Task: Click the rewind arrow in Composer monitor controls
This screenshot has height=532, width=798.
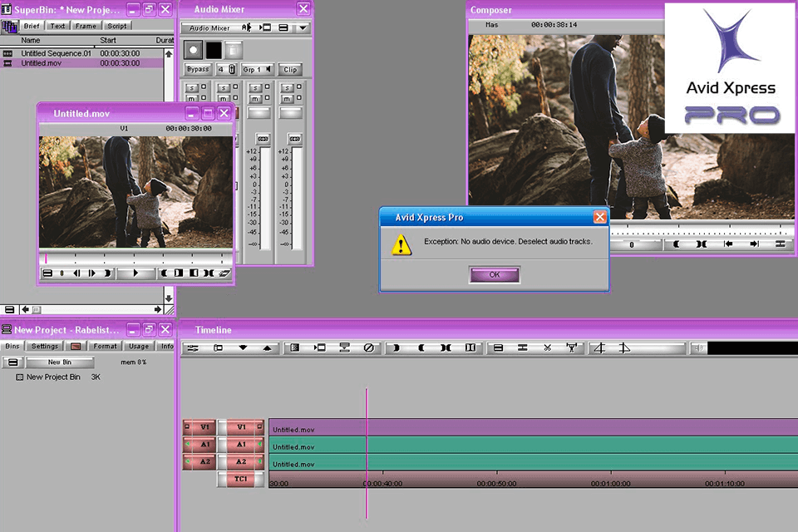Action: (x=728, y=244)
